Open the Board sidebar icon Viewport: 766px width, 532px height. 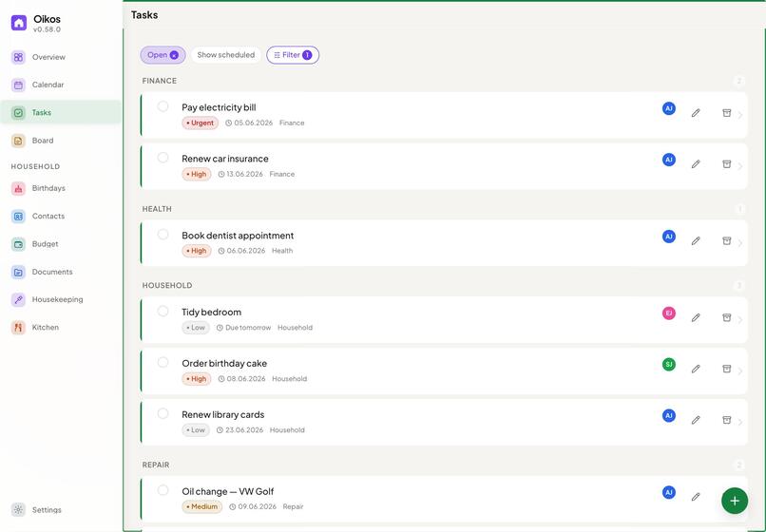click(x=18, y=141)
